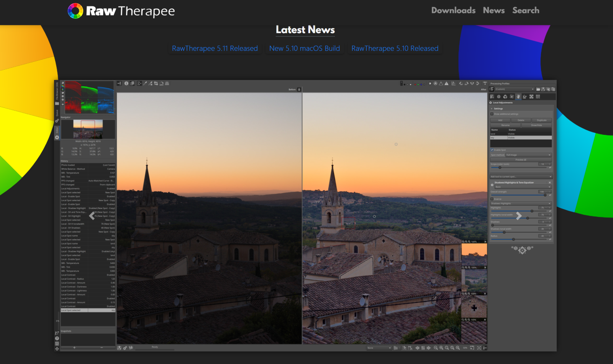Viewport: 613px width, 364px height.
Task: Open the Shadows Highlights method dropdown
Action: click(x=521, y=204)
